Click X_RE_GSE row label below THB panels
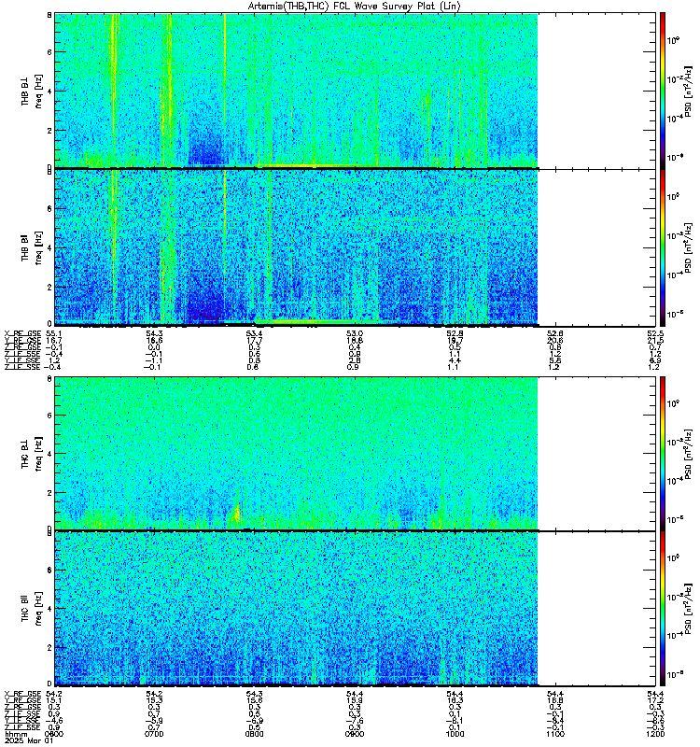This screenshot has height=747, width=700. (x=22, y=334)
